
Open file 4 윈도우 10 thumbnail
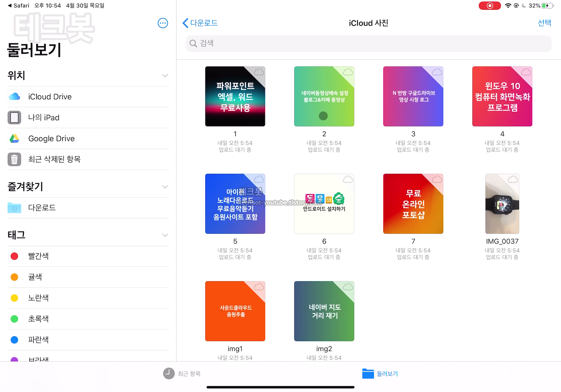point(502,96)
